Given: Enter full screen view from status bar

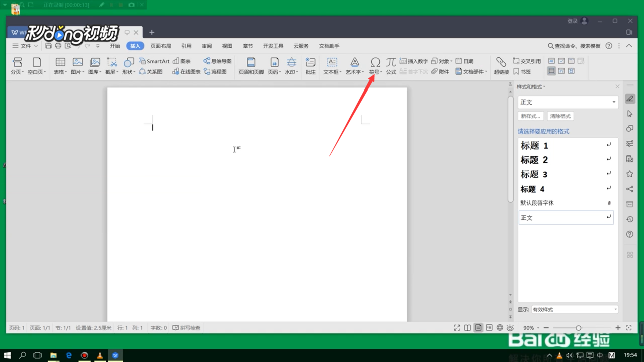Looking at the screenshot, I should pos(457,328).
